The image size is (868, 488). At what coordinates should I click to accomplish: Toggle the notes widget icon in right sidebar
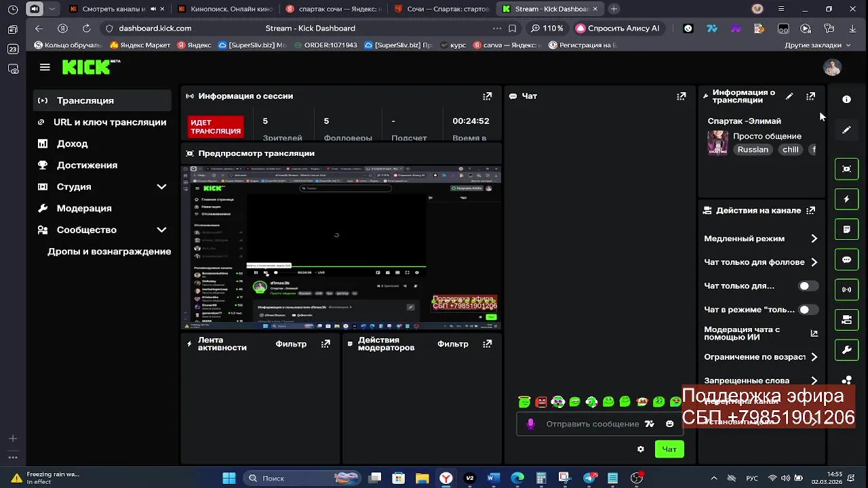[x=846, y=230]
